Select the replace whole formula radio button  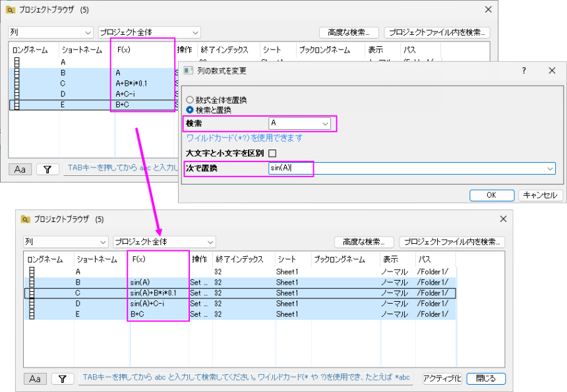coord(190,99)
